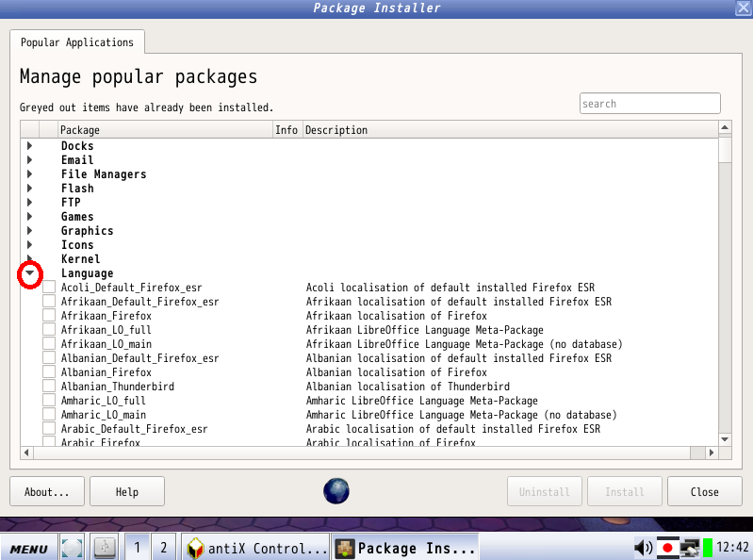Select the Popular Applications tab
Viewport: 753px width, 560px height.
coord(77,42)
